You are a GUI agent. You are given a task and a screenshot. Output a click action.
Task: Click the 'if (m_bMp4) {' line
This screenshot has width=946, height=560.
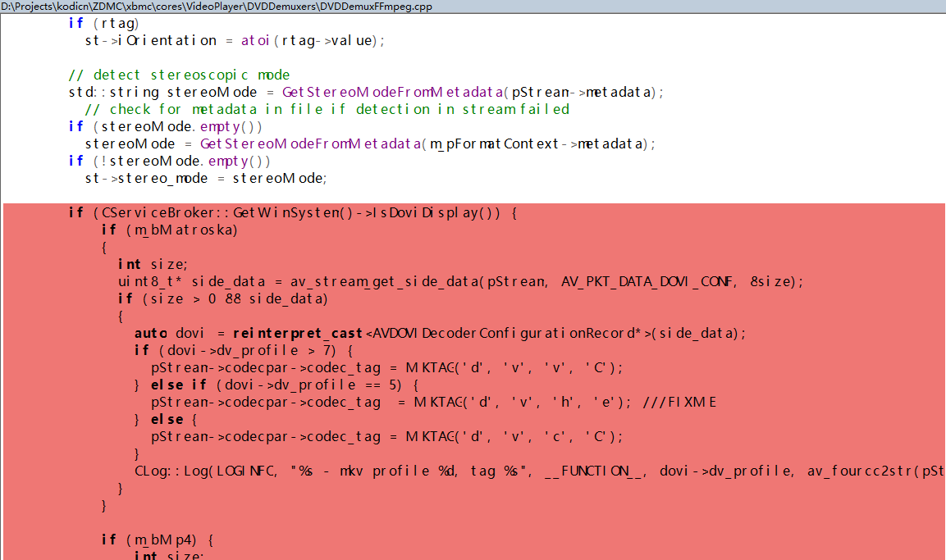[x=158, y=539]
